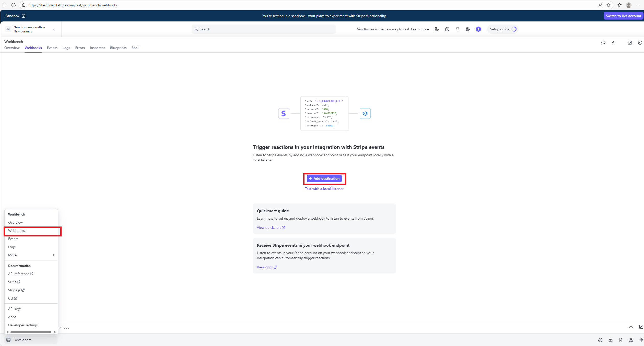This screenshot has width=644, height=346.
Task: Open the View docs link
Action: pyautogui.click(x=267, y=267)
